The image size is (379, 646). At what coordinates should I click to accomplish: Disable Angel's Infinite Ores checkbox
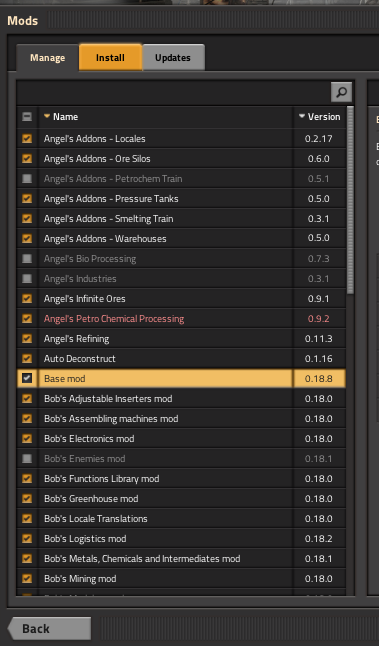point(27,299)
